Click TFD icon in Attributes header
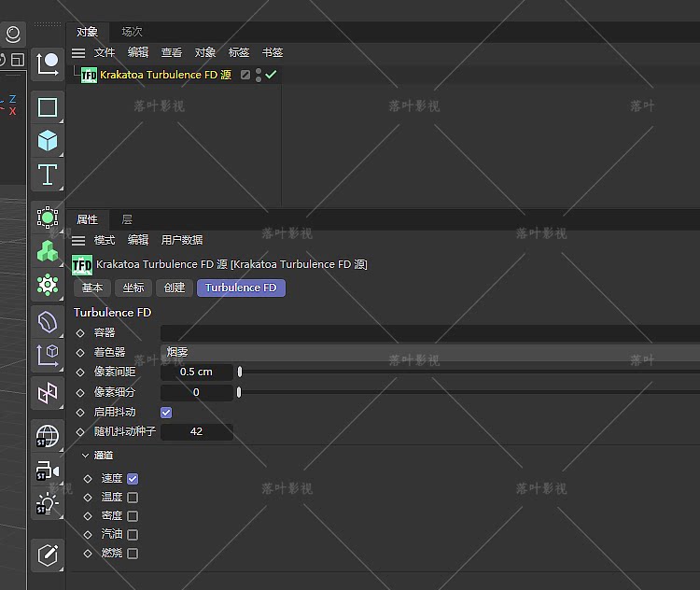 pyautogui.click(x=82, y=265)
